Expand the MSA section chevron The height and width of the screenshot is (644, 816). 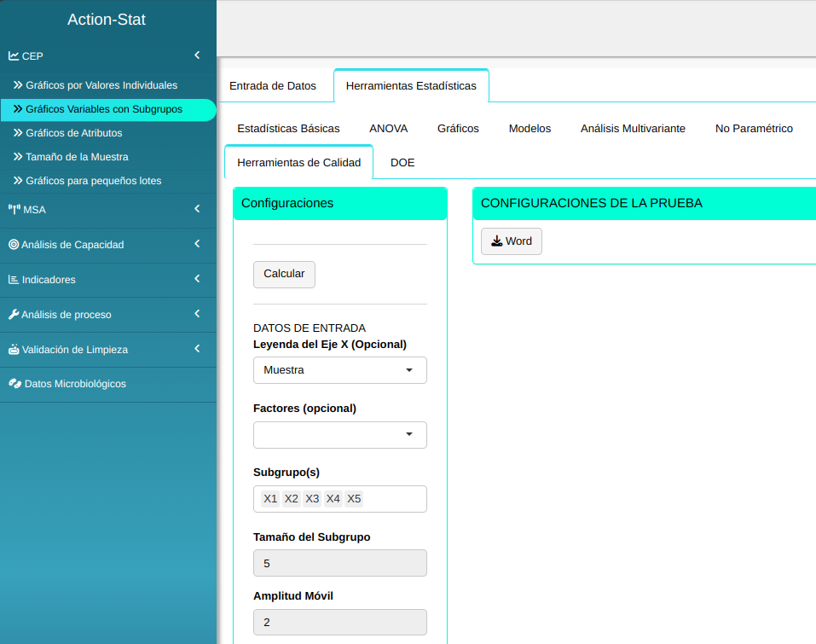click(197, 209)
